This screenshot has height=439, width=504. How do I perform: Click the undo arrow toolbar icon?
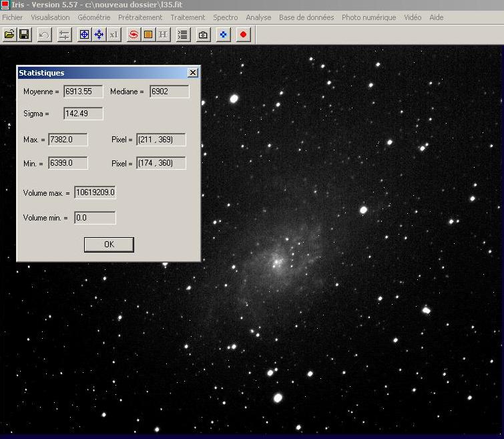pyautogui.click(x=44, y=34)
